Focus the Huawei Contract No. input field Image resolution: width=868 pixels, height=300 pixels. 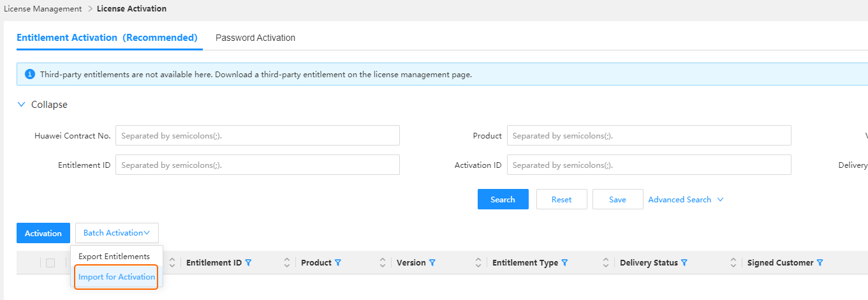[x=258, y=135]
